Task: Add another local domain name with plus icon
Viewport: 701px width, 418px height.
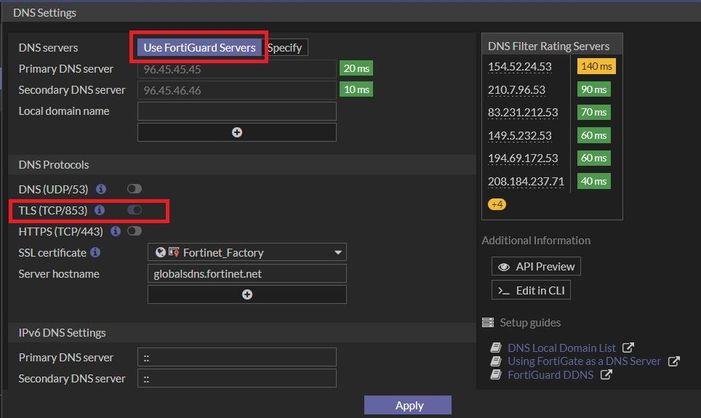Action: point(237,132)
